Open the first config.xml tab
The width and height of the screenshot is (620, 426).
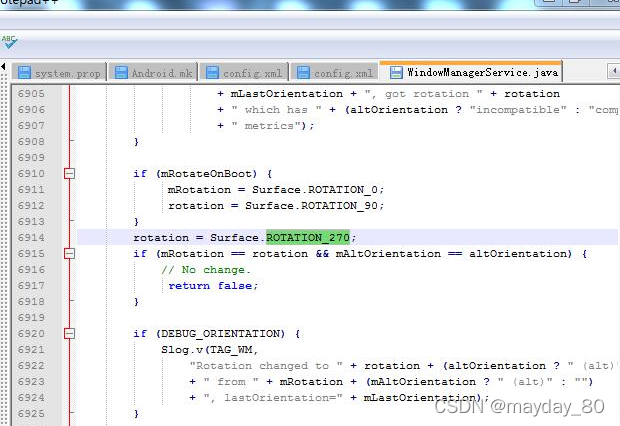click(244, 73)
